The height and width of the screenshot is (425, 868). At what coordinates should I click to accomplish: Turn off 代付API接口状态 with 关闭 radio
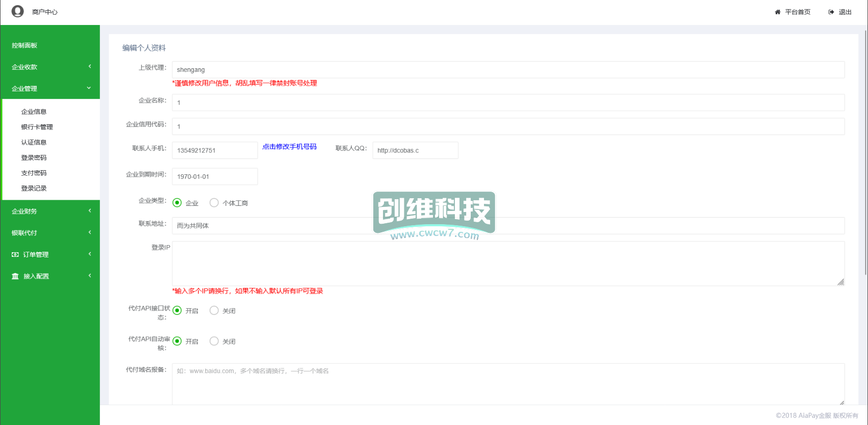pyautogui.click(x=214, y=310)
